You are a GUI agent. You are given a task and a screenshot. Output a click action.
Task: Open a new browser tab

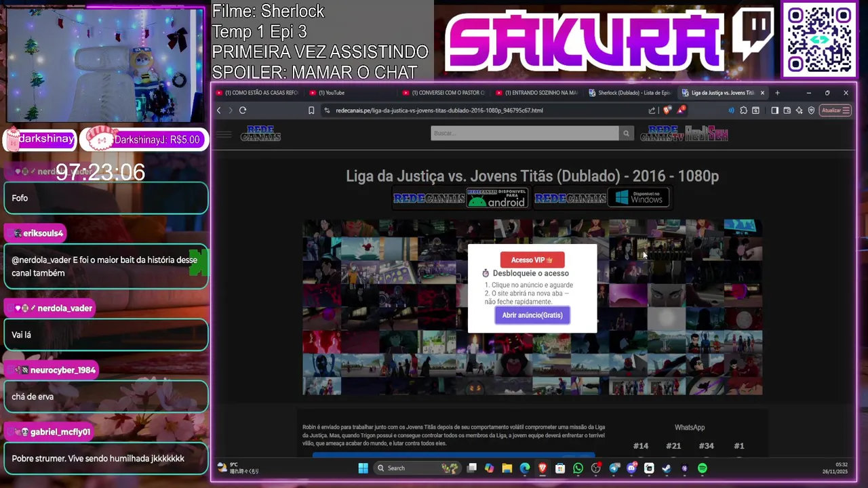(x=777, y=93)
